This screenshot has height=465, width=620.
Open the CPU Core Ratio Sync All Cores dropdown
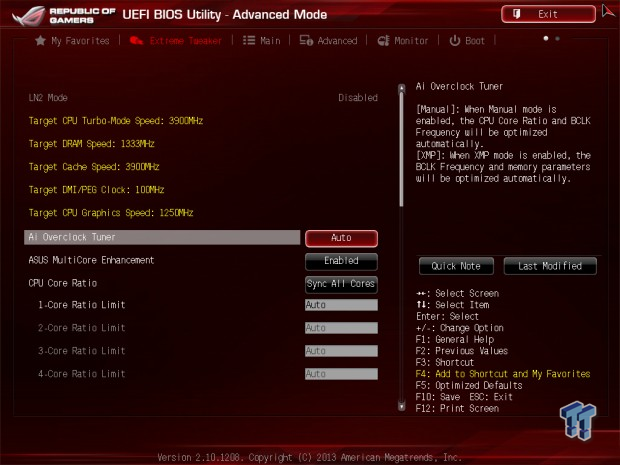(x=341, y=284)
